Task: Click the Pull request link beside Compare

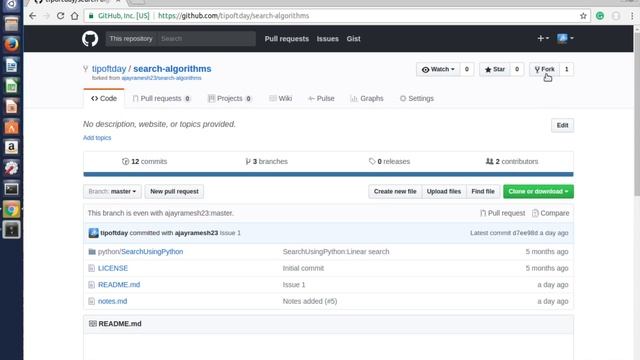Action: (502, 213)
